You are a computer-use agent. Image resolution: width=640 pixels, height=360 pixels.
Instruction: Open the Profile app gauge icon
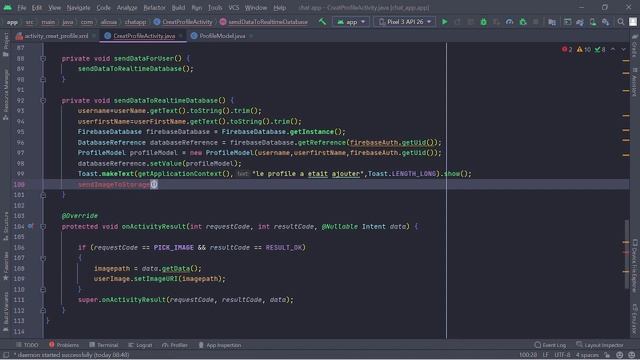[509, 22]
